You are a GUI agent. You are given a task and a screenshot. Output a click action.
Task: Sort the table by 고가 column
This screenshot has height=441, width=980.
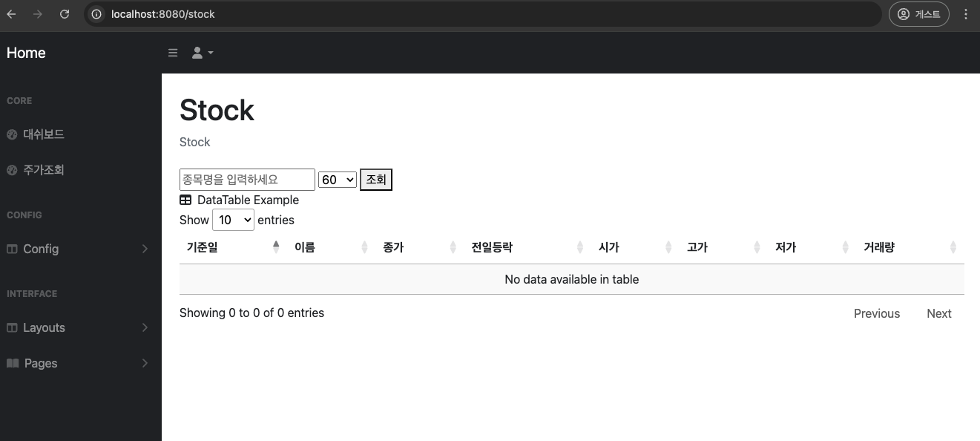[x=723, y=247]
